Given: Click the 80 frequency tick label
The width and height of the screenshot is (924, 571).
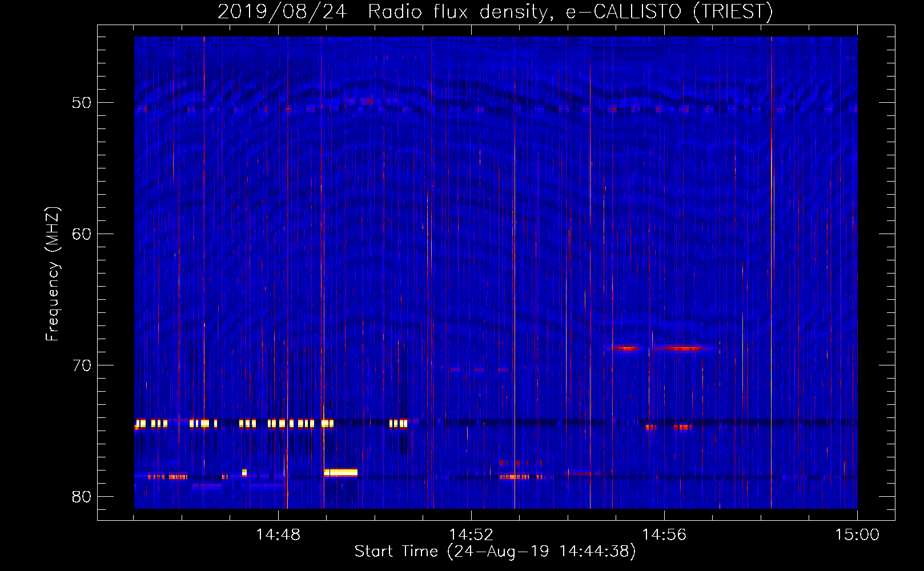Looking at the screenshot, I should 82,497.
